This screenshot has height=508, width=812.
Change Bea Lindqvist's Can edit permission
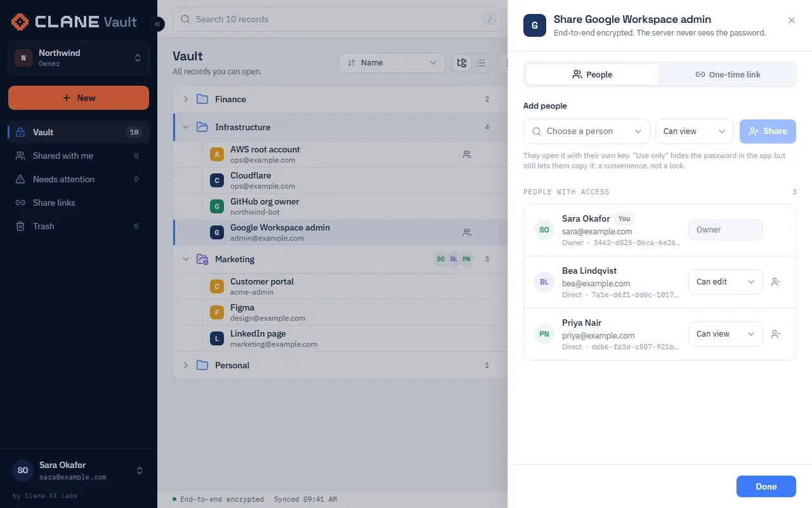pyautogui.click(x=725, y=282)
